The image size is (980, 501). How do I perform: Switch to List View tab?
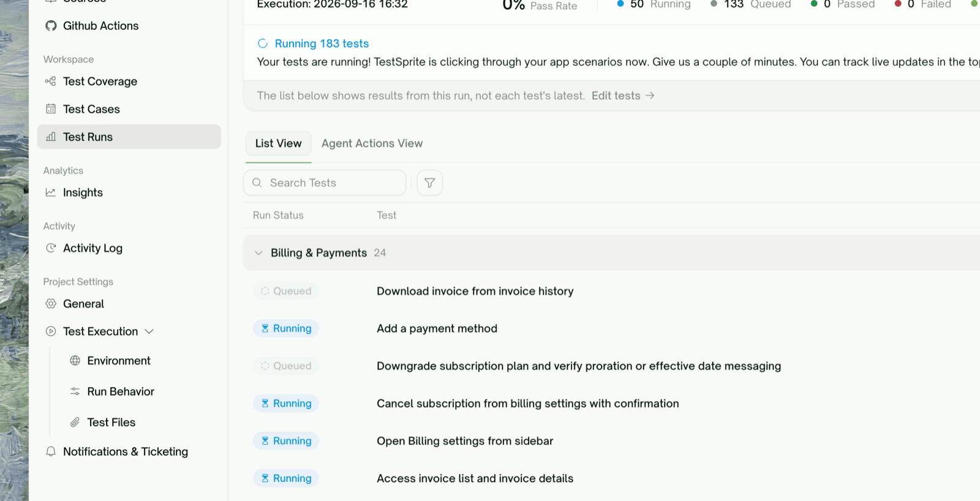(x=279, y=143)
